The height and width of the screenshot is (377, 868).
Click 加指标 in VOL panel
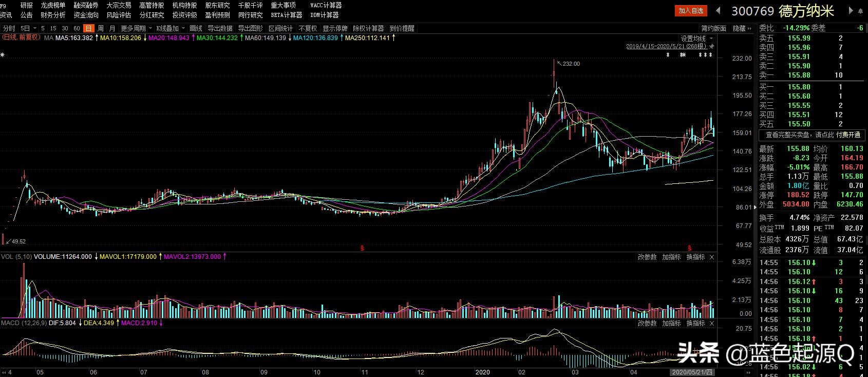[671, 257]
